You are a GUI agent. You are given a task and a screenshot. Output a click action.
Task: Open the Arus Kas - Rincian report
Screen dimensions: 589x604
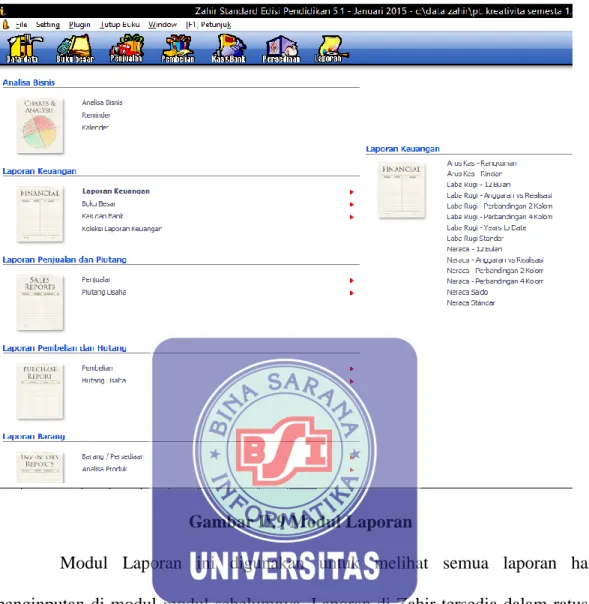[474, 174]
